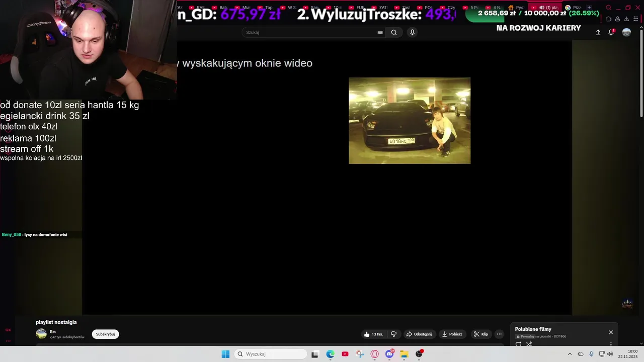The image size is (644, 362).
Task: Open the volume control in system tray
Action: pyautogui.click(x=610, y=354)
